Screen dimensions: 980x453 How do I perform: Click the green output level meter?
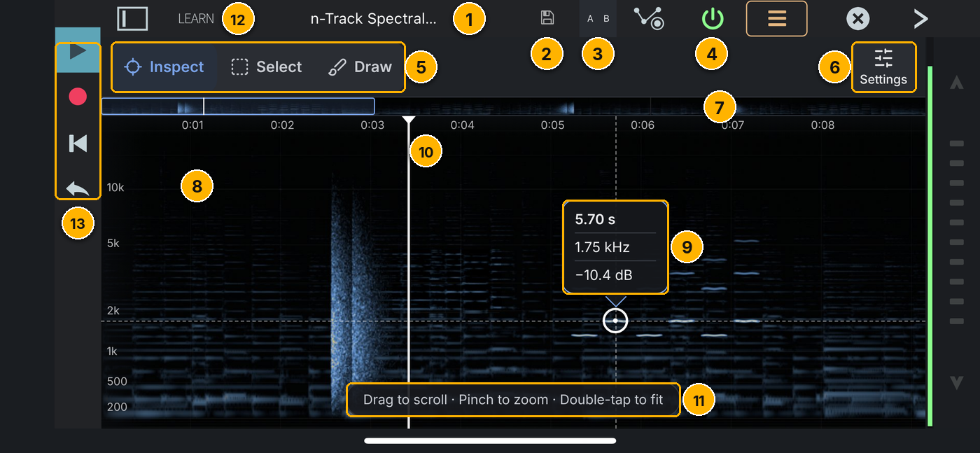point(930,246)
